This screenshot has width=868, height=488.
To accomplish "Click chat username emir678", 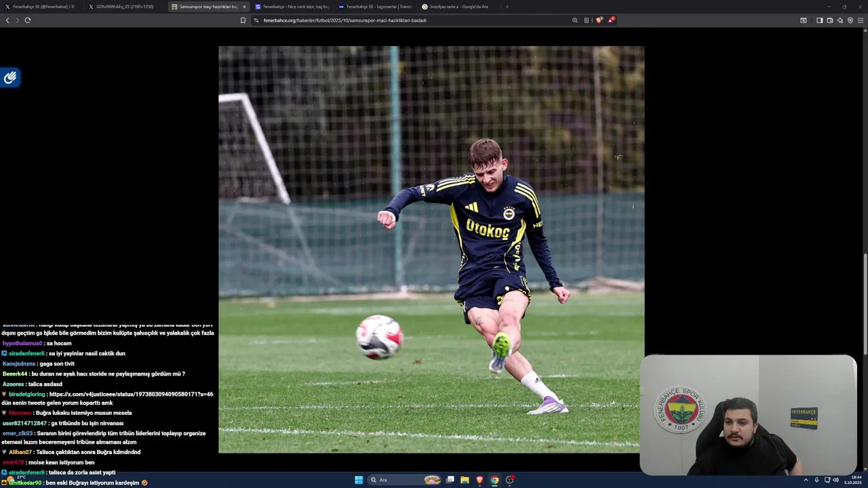I will [x=13, y=462].
